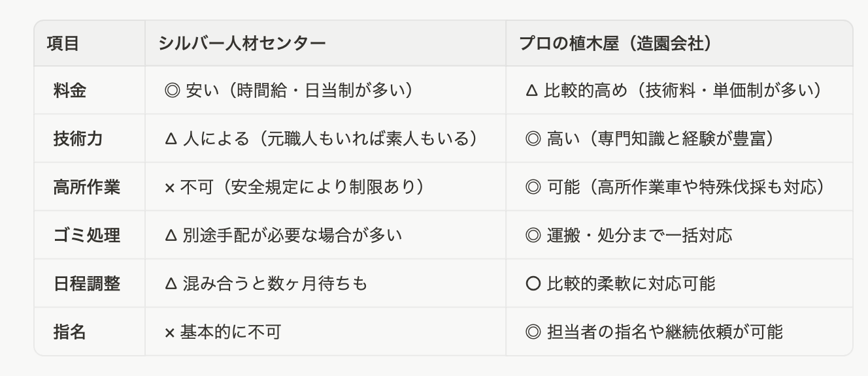Select the 料金 row label
868x376 pixels.
pos(70,90)
